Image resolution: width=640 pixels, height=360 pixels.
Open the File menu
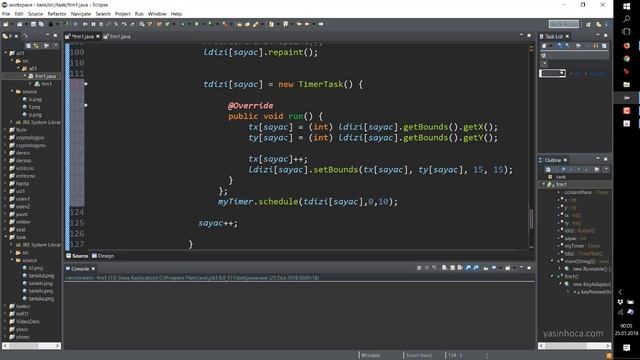6,13
